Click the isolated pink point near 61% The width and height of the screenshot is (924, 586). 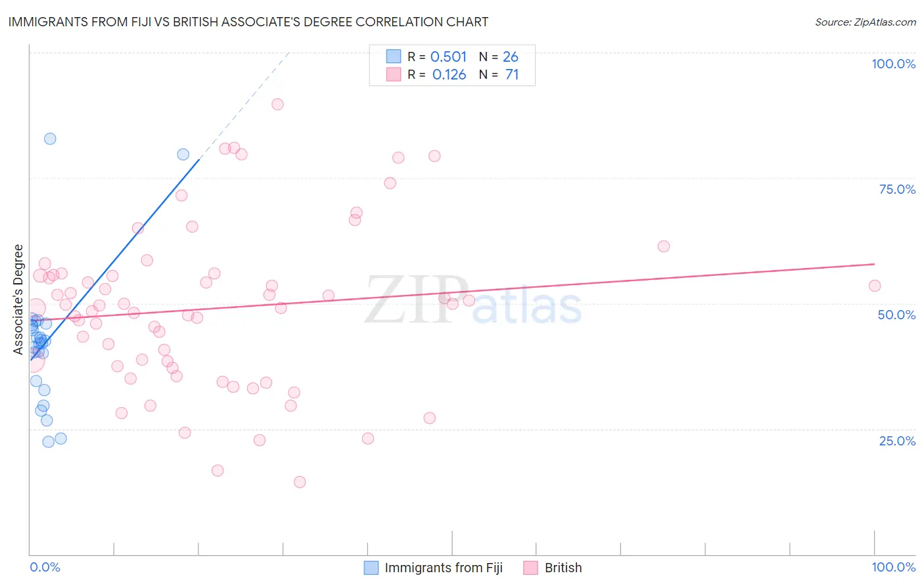click(664, 246)
